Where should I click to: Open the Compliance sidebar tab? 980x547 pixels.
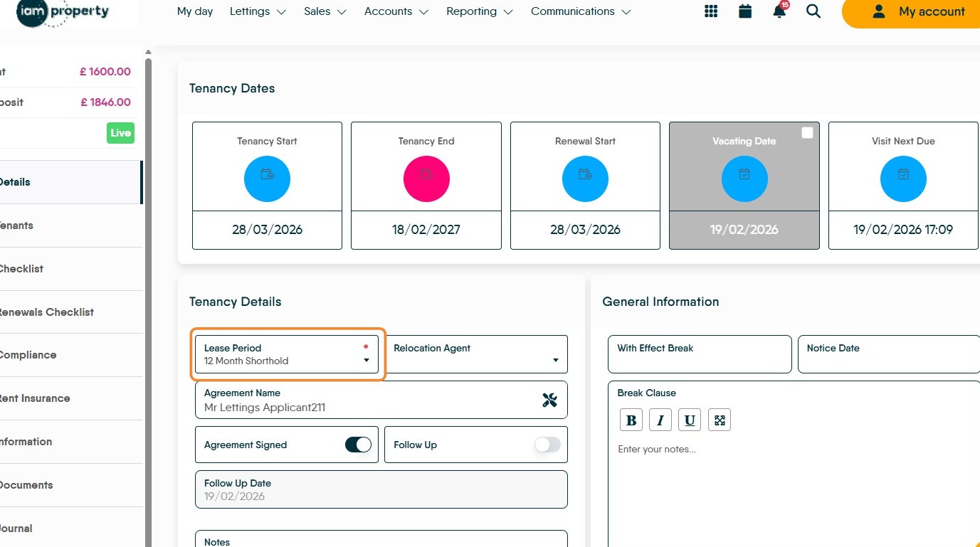pyautogui.click(x=70, y=355)
